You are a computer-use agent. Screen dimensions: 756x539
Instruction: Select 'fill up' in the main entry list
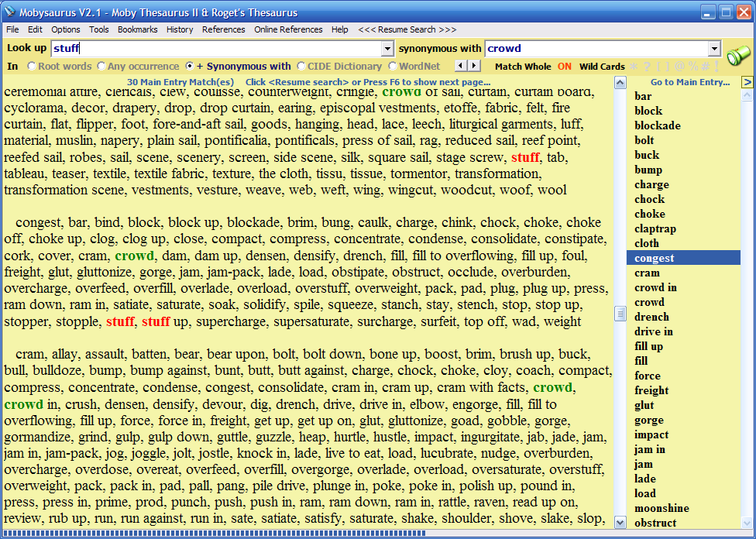point(648,347)
